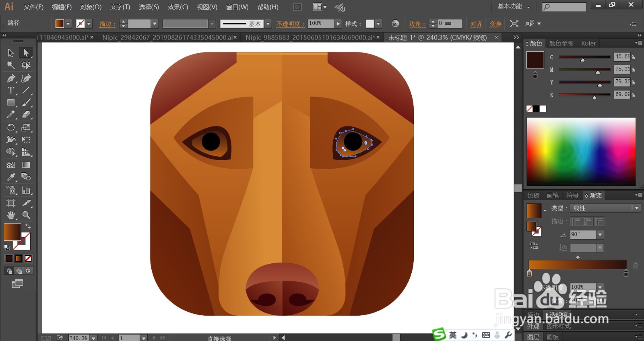Pick the Lasso tool
The height and width of the screenshot is (341, 644).
(26, 65)
